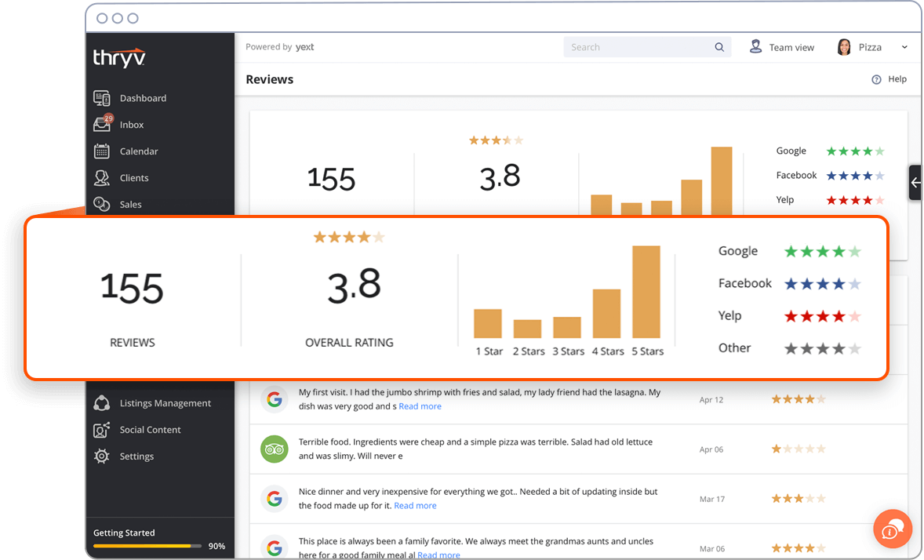Click the Help question mark icon
Screen dimensions: 924x560
[876, 79]
